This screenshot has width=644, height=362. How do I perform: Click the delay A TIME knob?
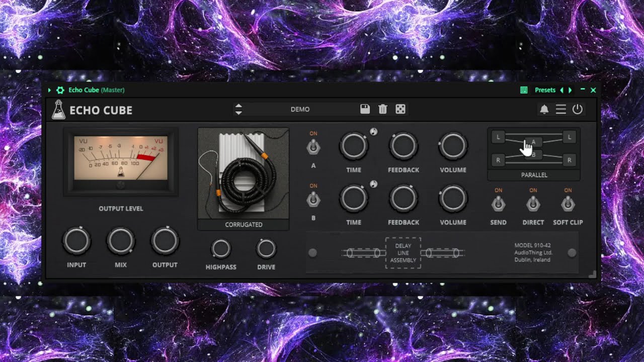354,146
